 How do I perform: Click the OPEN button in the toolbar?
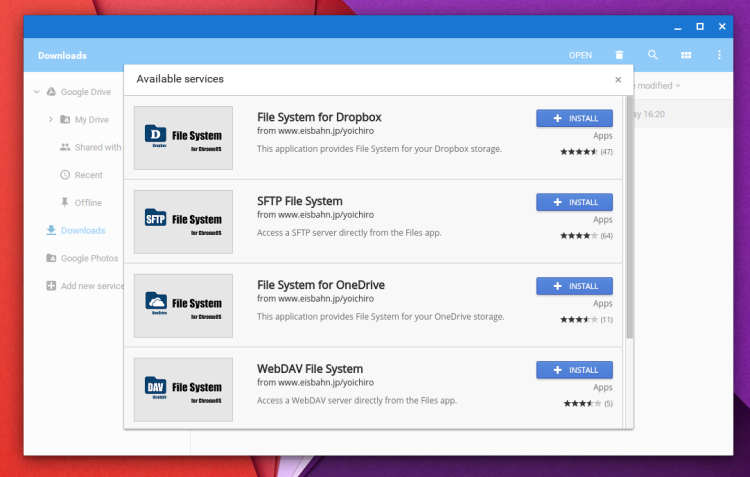pyautogui.click(x=580, y=55)
